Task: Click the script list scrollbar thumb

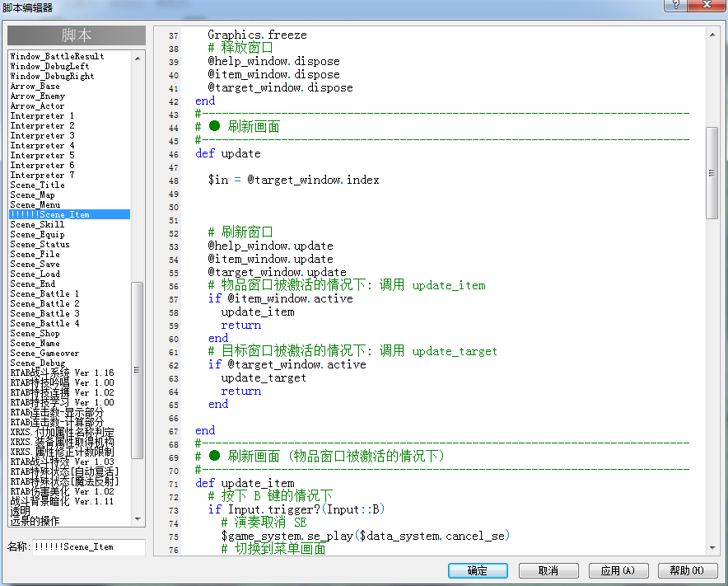Action: pos(138,370)
